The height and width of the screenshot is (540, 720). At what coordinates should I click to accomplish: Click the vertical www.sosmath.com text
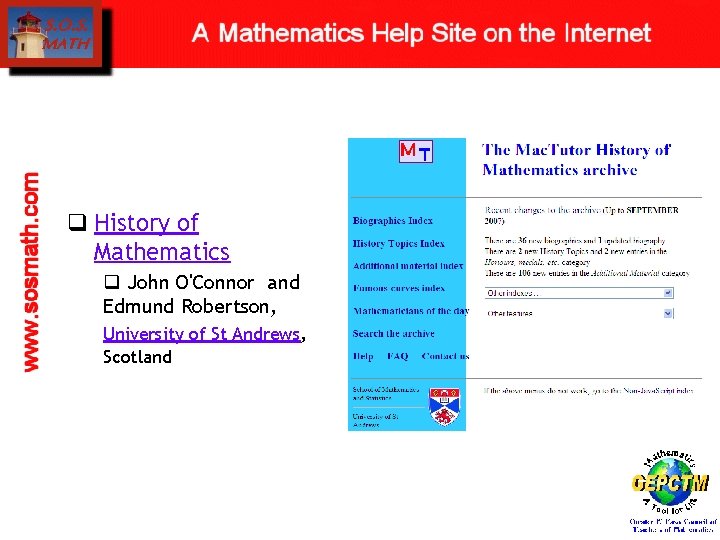tap(31, 272)
